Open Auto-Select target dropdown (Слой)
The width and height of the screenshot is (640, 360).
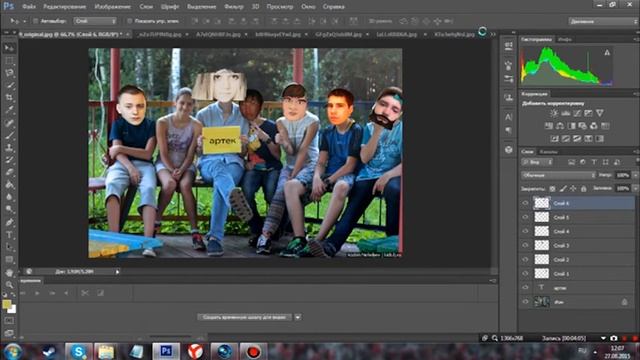click(95, 21)
